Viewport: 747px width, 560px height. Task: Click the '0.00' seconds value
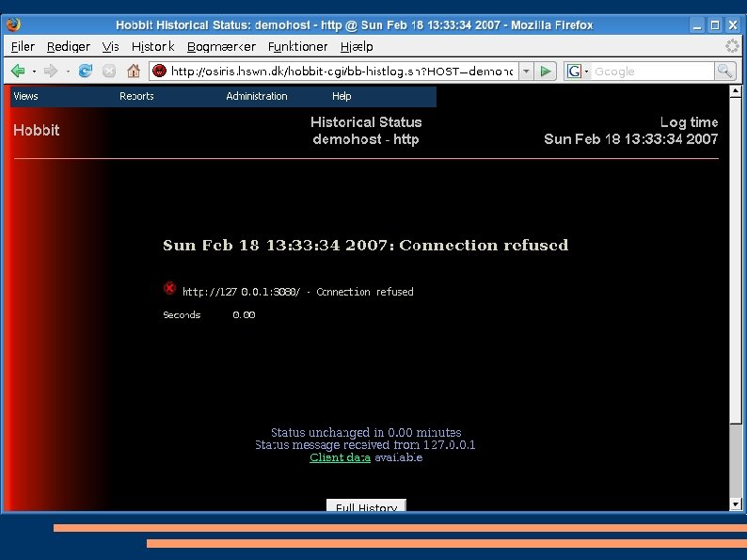(x=244, y=315)
